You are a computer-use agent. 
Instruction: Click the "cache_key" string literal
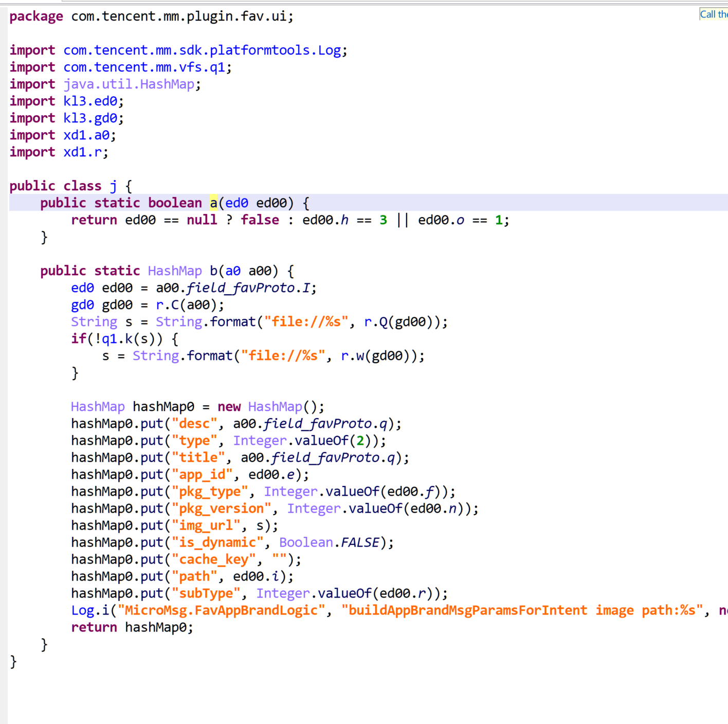(213, 559)
